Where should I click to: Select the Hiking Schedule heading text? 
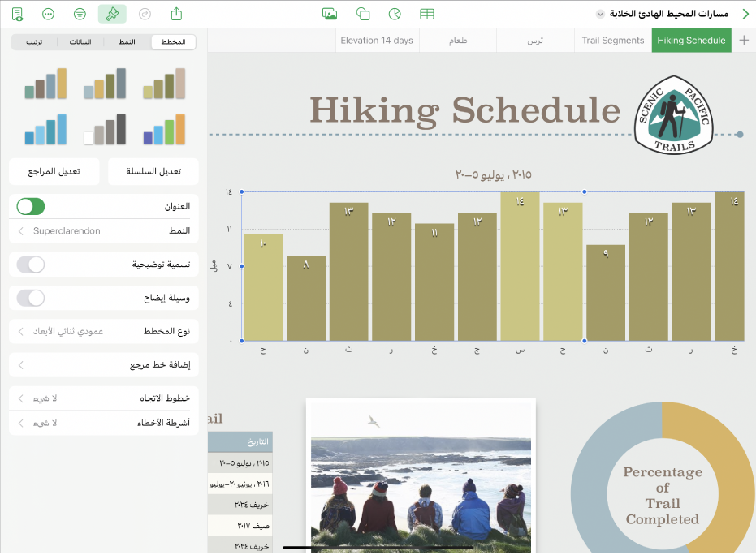pyautogui.click(x=464, y=110)
